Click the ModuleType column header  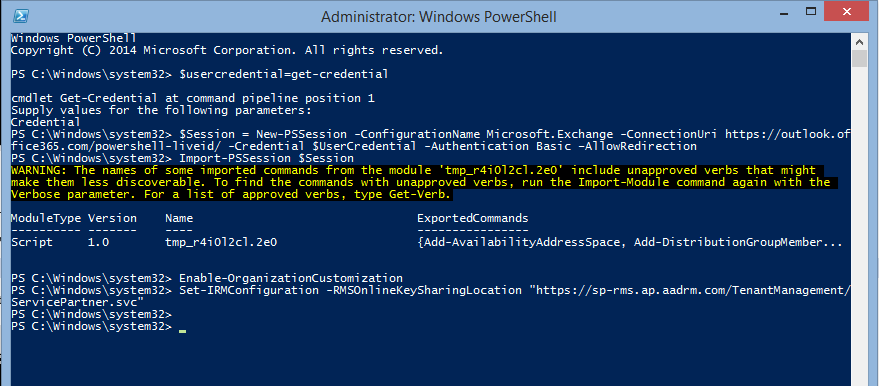click(x=46, y=218)
